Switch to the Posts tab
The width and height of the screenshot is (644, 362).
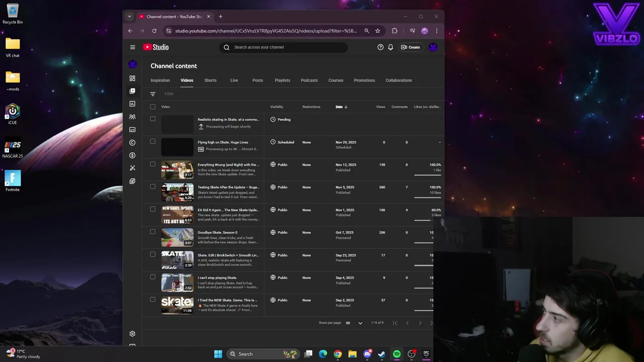258,80
